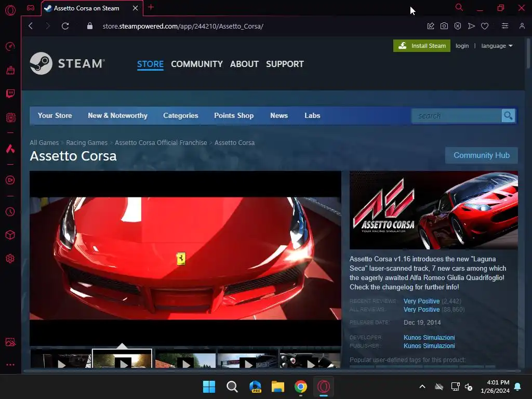
Task: Select the highlighted second video thumbnail
Action: (122, 358)
